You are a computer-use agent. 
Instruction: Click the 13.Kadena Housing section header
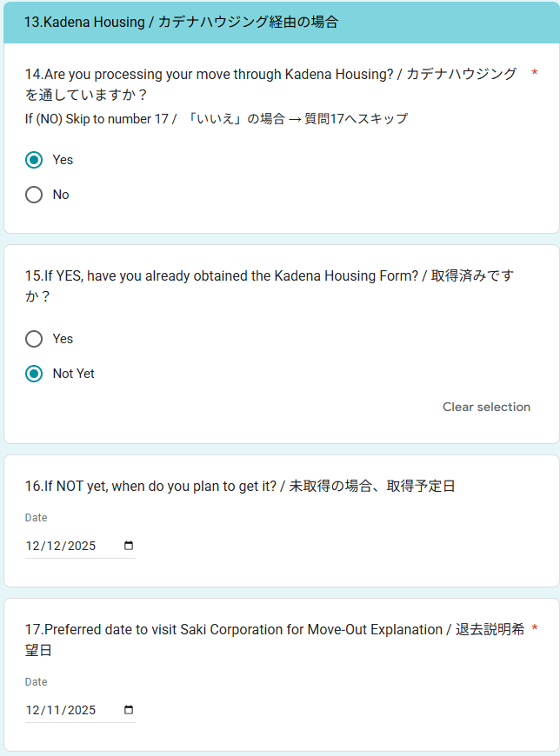coord(181,22)
